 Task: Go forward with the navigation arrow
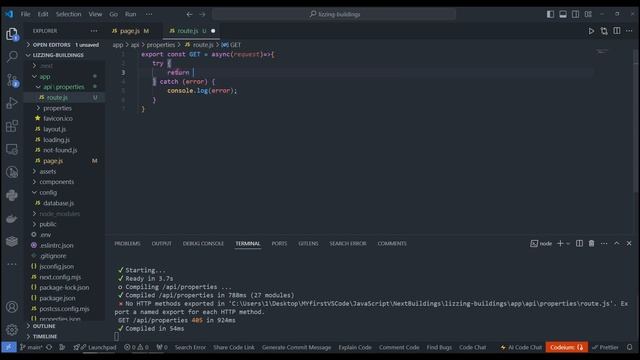[x=202, y=14]
